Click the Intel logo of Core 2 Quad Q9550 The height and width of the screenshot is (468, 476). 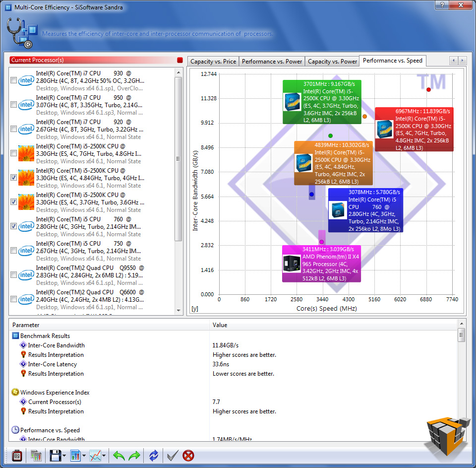[x=26, y=275]
